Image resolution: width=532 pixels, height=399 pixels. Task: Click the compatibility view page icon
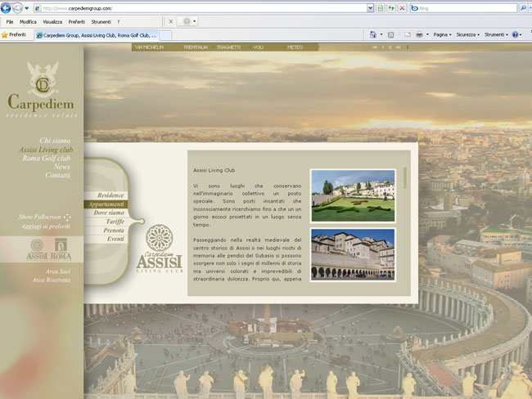coord(381,8)
